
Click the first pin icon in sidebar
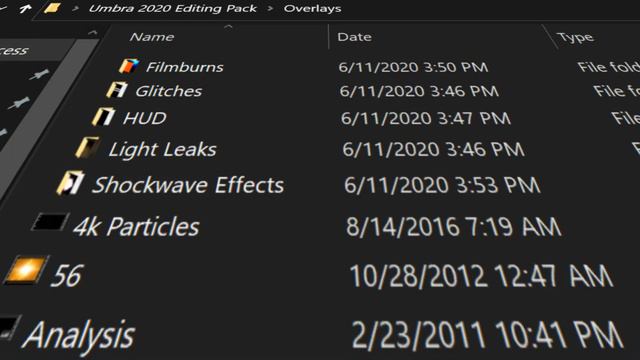(40, 74)
